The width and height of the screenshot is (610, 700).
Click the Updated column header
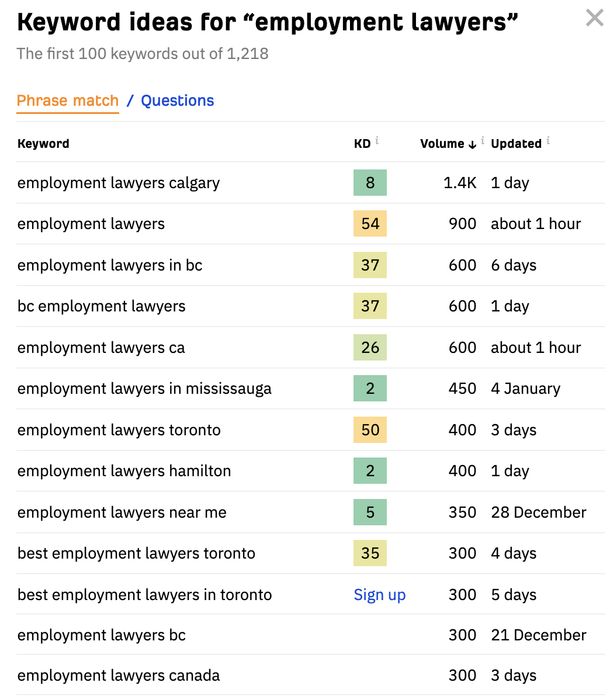pos(516,144)
